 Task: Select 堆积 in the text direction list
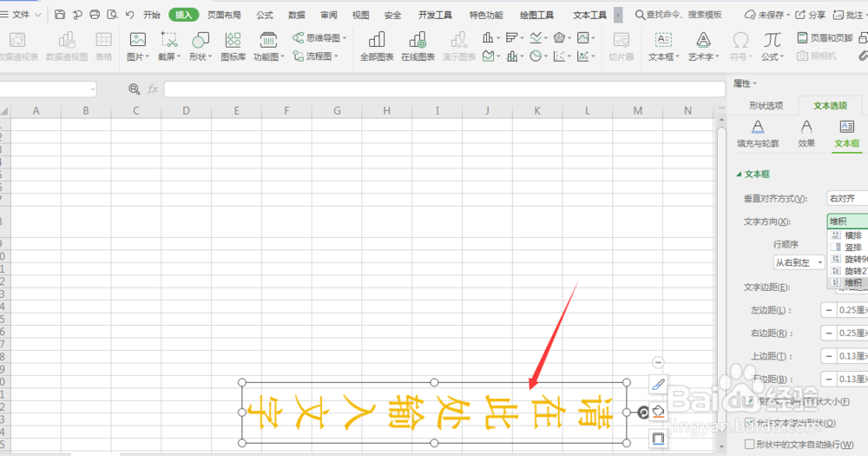tap(849, 282)
